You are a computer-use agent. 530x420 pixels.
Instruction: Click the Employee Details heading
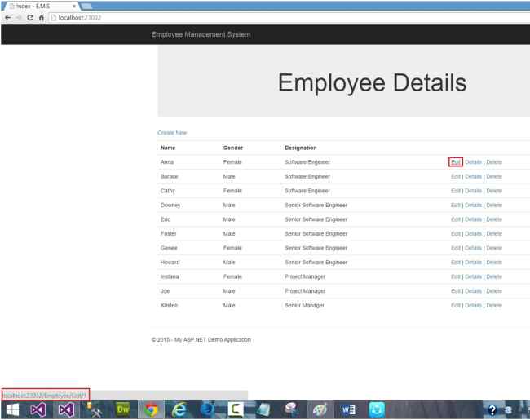pyautogui.click(x=372, y=83)
